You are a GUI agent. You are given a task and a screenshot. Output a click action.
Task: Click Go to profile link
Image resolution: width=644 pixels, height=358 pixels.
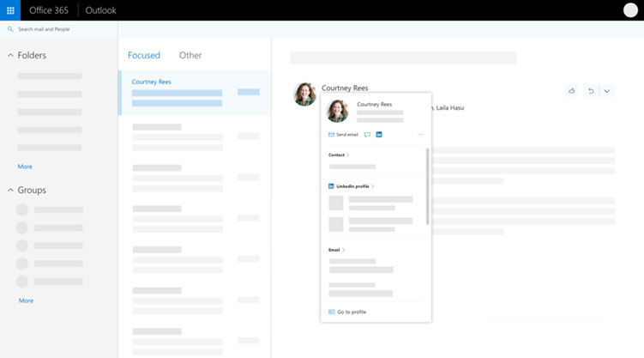click(x=351, y=312)
